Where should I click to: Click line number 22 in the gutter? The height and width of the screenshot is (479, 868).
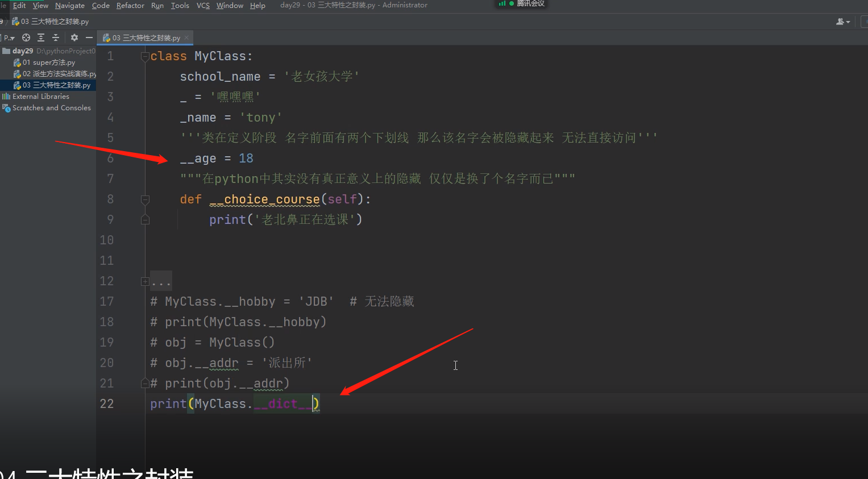(x=107, y=404)
